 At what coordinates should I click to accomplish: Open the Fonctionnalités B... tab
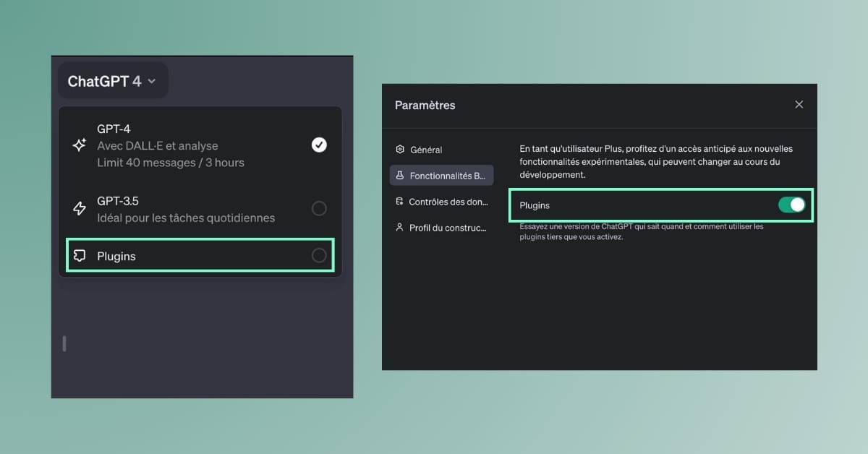[441, 176]
